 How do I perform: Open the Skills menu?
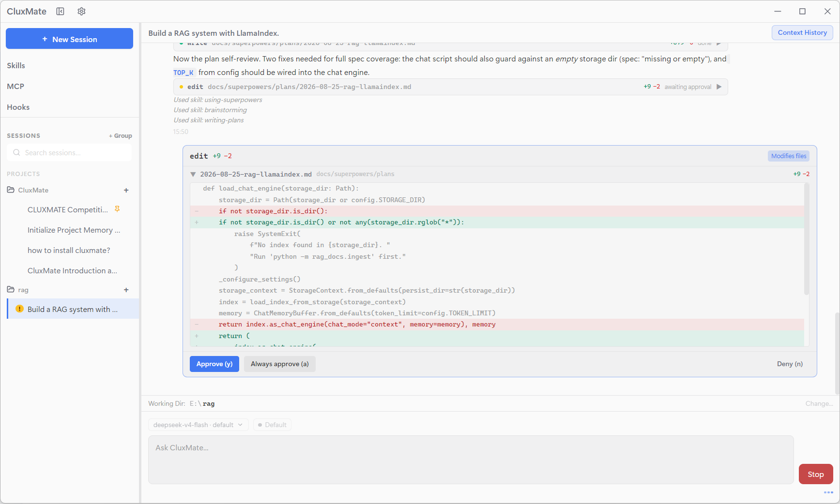pos(16,66)
